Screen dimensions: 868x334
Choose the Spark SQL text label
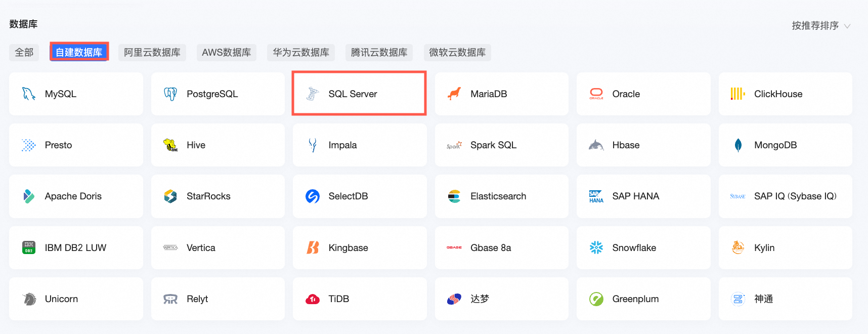click(x=493, y=145)
